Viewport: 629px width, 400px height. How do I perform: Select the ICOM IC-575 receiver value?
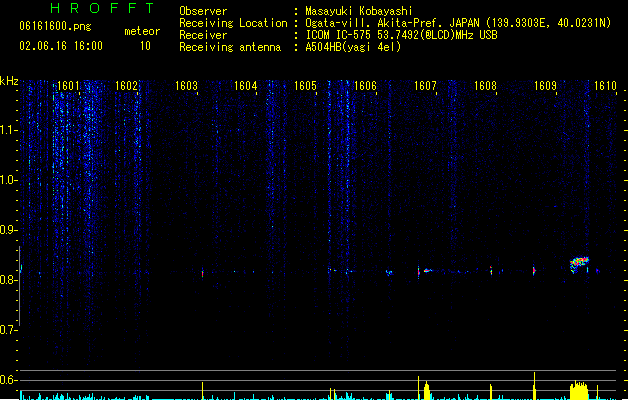coord(401,35)
